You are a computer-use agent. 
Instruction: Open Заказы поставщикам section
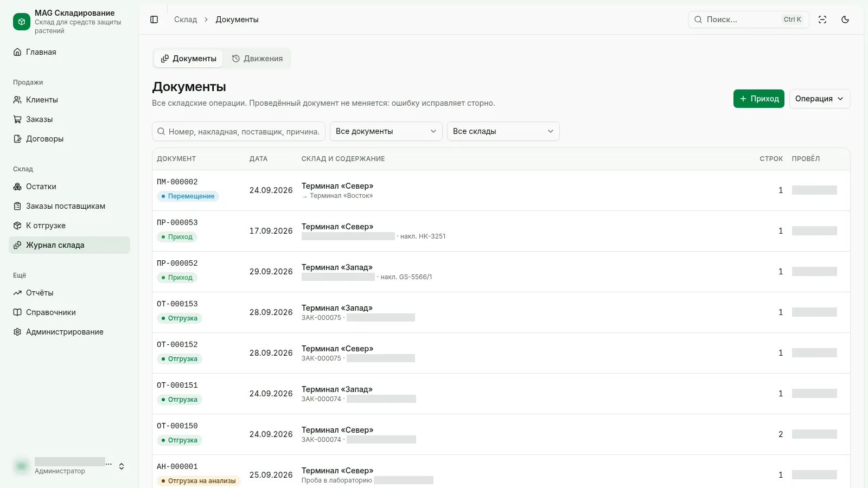[69, 206]
